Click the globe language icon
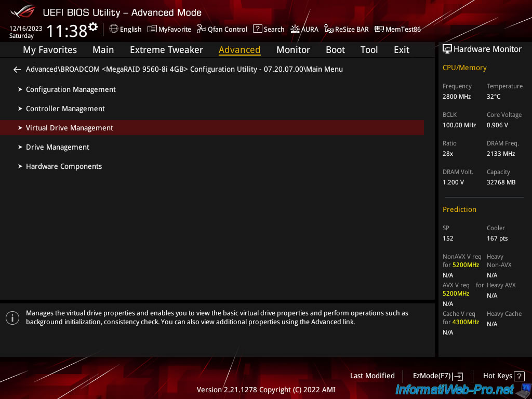 [114, 29]
